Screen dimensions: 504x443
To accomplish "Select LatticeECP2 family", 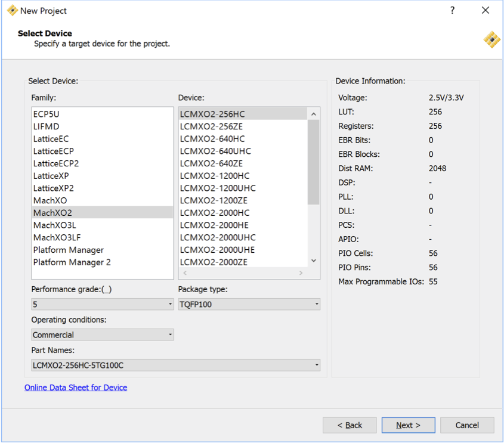I will (102, 163).
